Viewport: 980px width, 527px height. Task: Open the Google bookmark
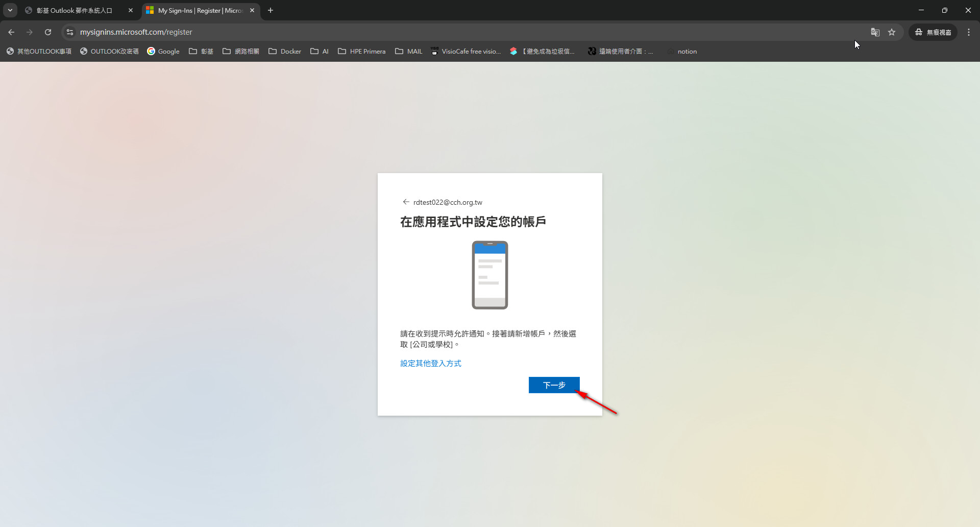163,52
